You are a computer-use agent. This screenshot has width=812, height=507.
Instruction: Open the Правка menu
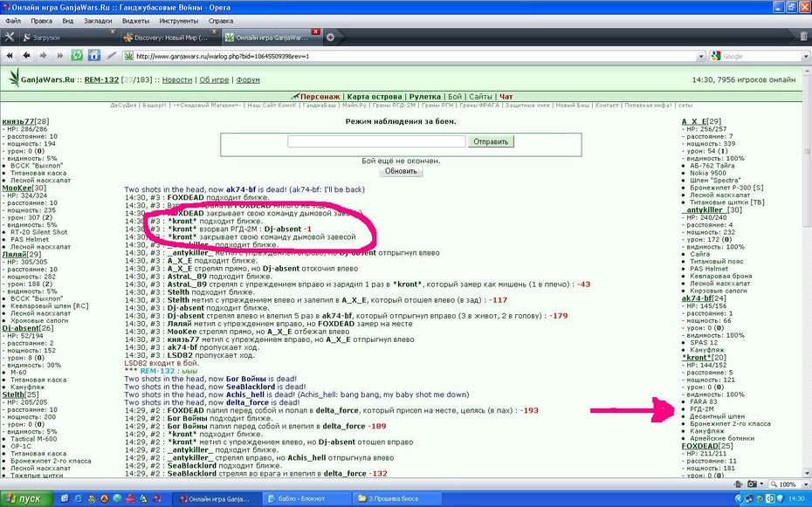click(41, 21)
